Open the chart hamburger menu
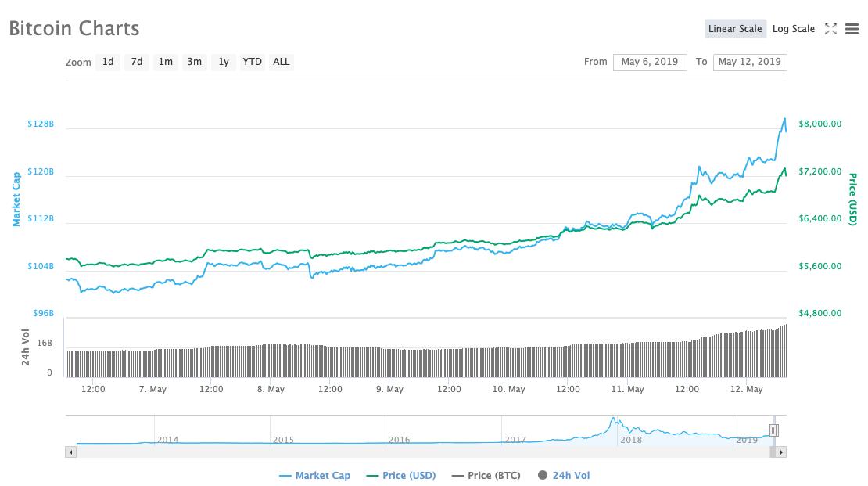 (x=852, y=29)
